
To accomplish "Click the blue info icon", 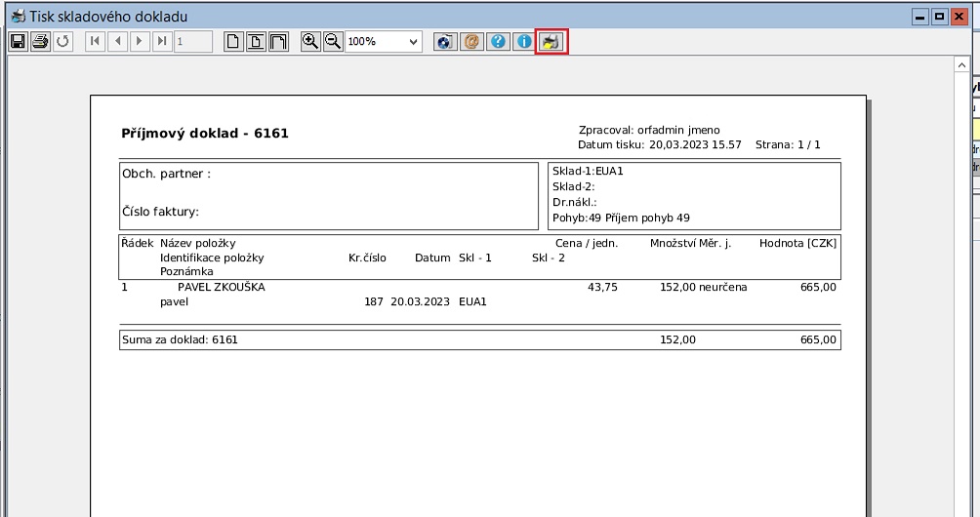I will click(524, 42).
